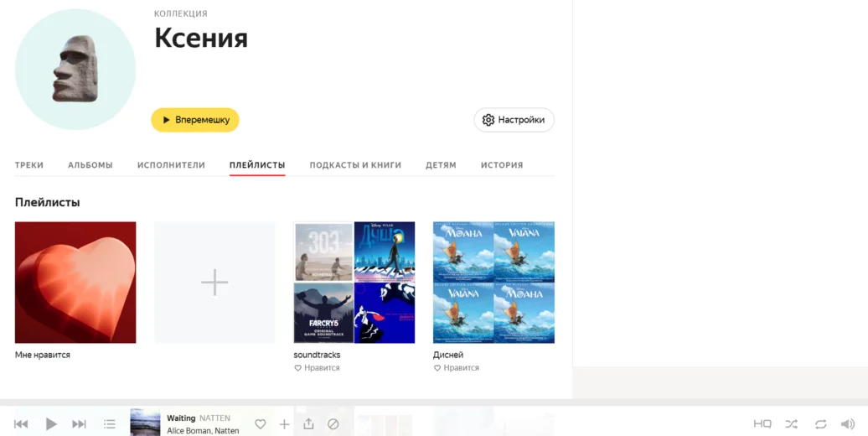This screenshot has width=868, height=436.
Task: Block the current track with dislike icon
Action: tap(333, 424)
